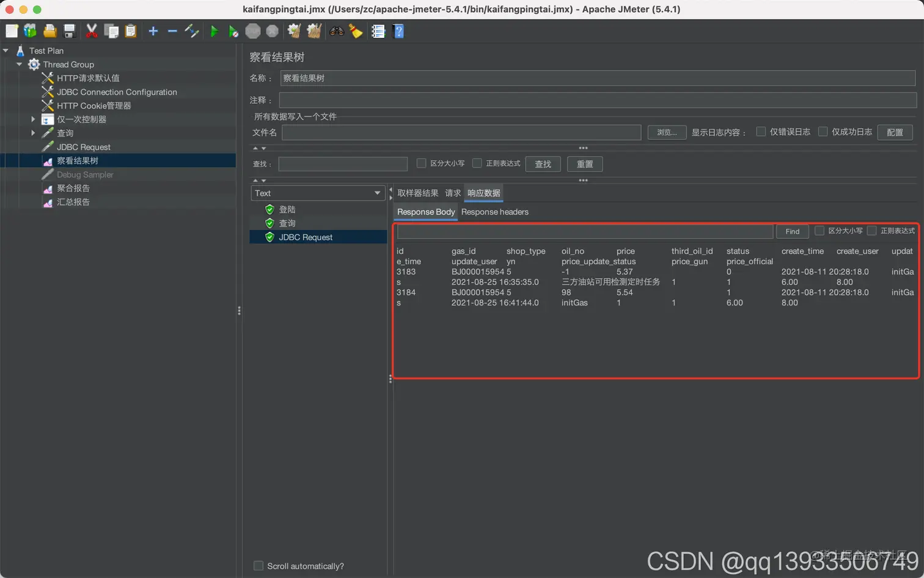Select the Response headers tab
The image size is (924, 578).
[x=495, y=212]
